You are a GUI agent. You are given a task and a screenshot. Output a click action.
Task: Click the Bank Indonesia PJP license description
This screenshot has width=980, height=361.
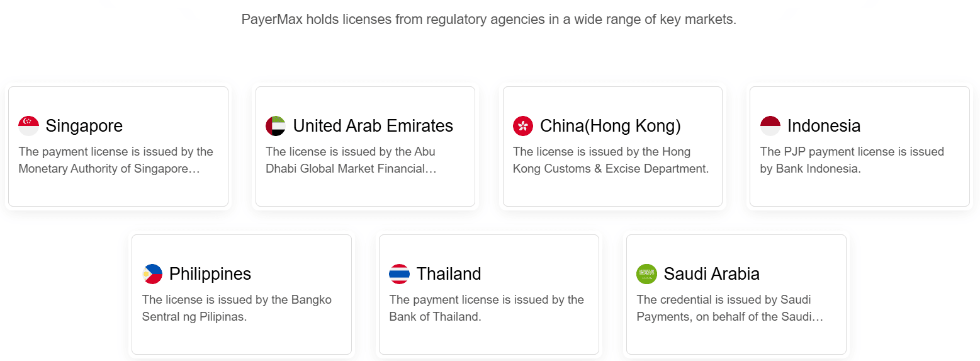pyautogui.click(x=852, y=160)
